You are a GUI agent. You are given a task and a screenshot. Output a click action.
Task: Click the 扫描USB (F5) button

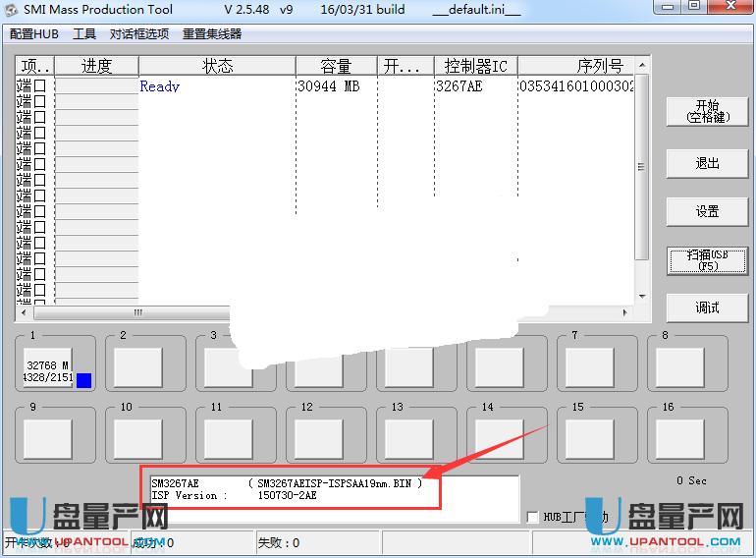point(707,260)
